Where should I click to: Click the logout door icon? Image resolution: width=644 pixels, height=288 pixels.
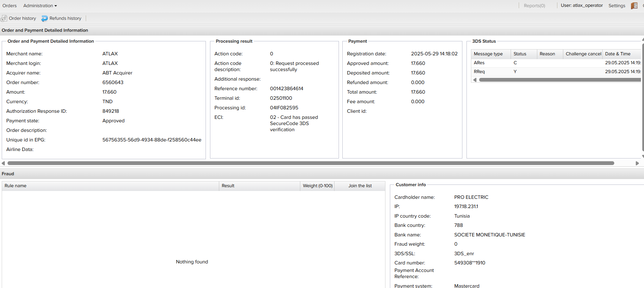pos(634,6)
